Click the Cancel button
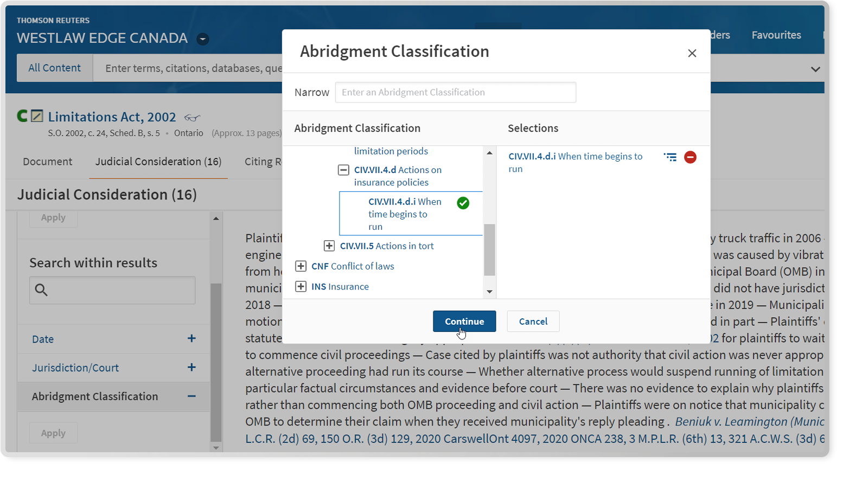868x488 pixels. point(533,321)
